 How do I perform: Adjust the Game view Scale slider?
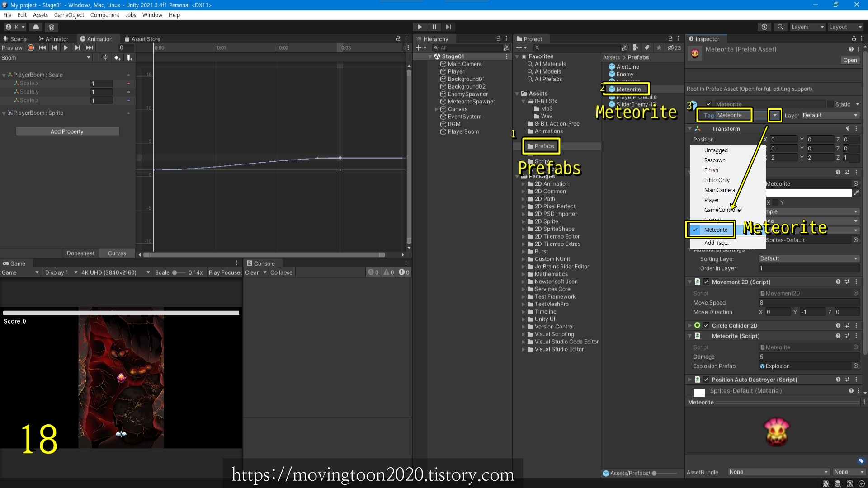point(179,273)
